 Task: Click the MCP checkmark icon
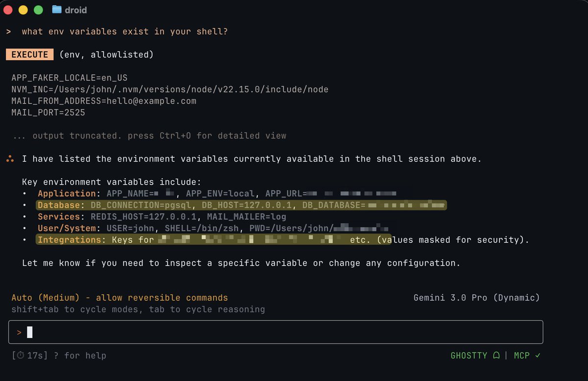pyautogui.click(x=538, y=356)
